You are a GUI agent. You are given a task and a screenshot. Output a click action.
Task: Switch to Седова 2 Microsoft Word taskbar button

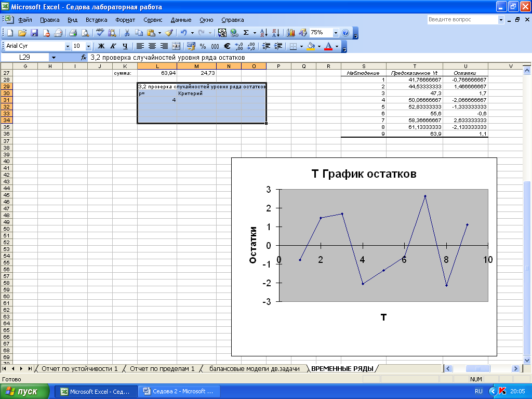point(179,391)
